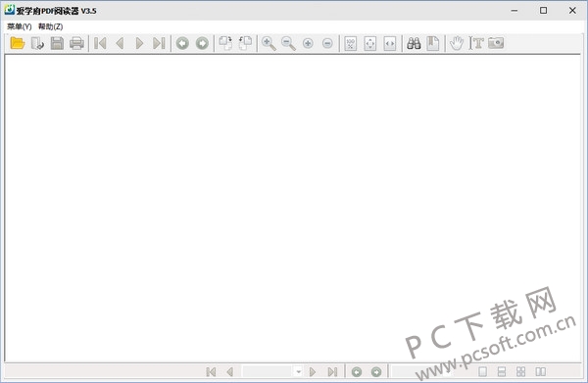The image size is (588, 383).
Task: Open the 菜单(Y) menu
Action: click(x=20, y=26)
